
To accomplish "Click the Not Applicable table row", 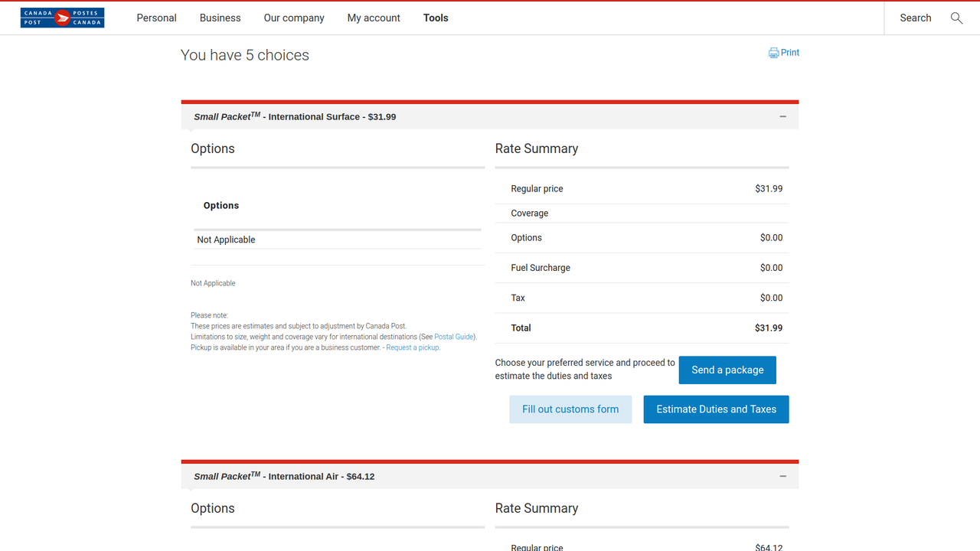I will [x=338, y=240].
